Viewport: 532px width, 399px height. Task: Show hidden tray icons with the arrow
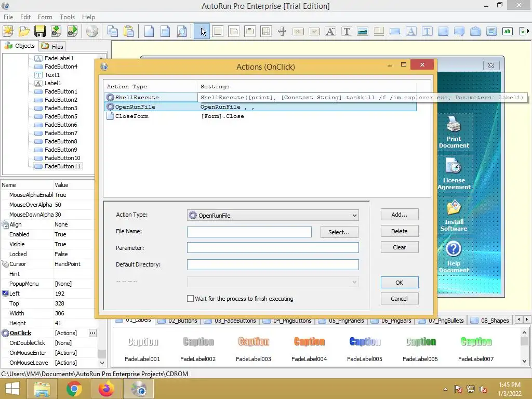tap(445, 389)
